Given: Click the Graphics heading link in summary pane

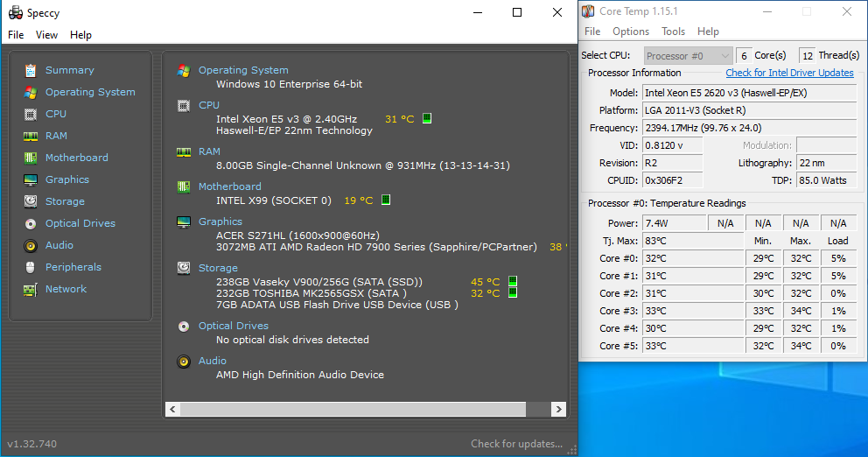Looking at the screenshot, I should point(220,221).
